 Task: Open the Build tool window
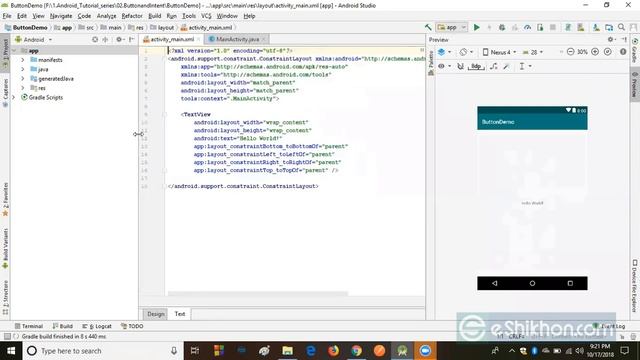tap(62, 326)
